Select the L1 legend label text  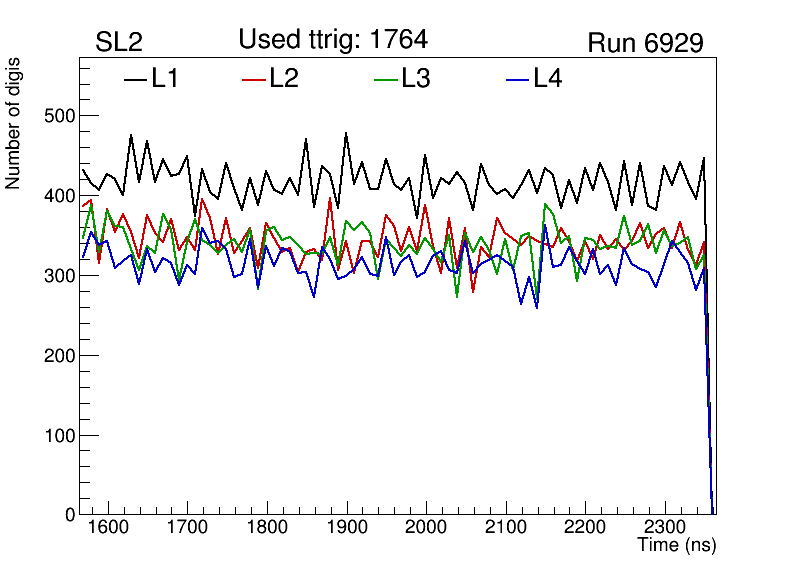pos(165,79)
